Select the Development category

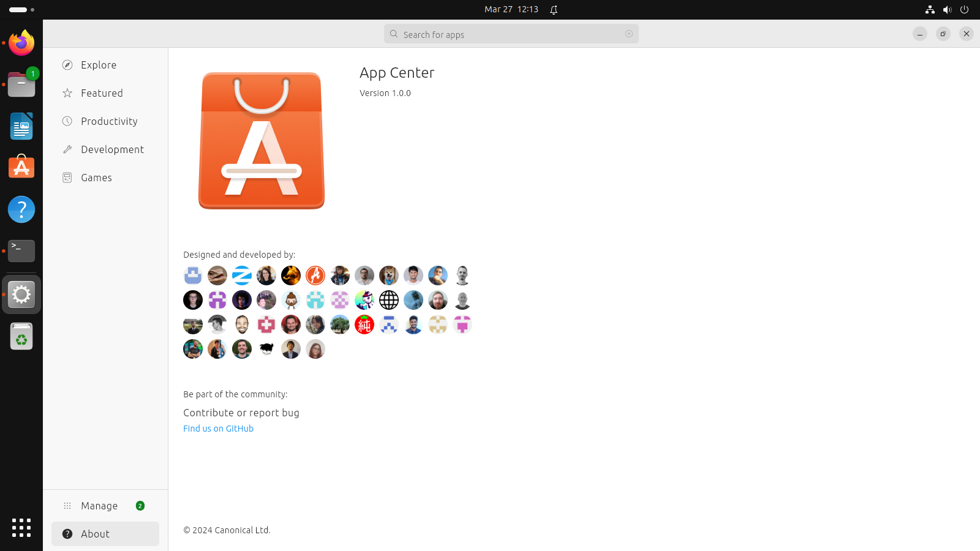[105, 149]
